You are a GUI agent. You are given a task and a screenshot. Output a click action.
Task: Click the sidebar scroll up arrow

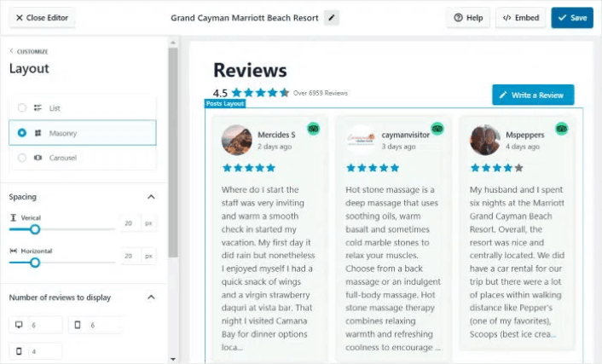pyautogui.click(x=173, y=43)
